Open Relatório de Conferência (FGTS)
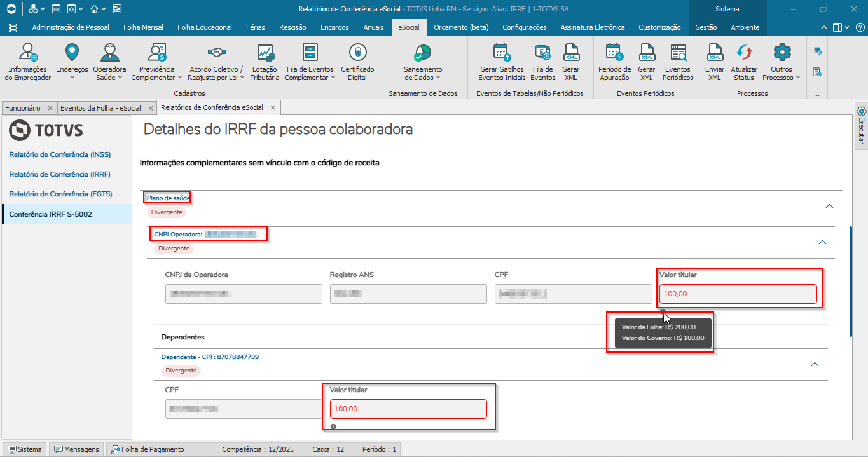 60,194
